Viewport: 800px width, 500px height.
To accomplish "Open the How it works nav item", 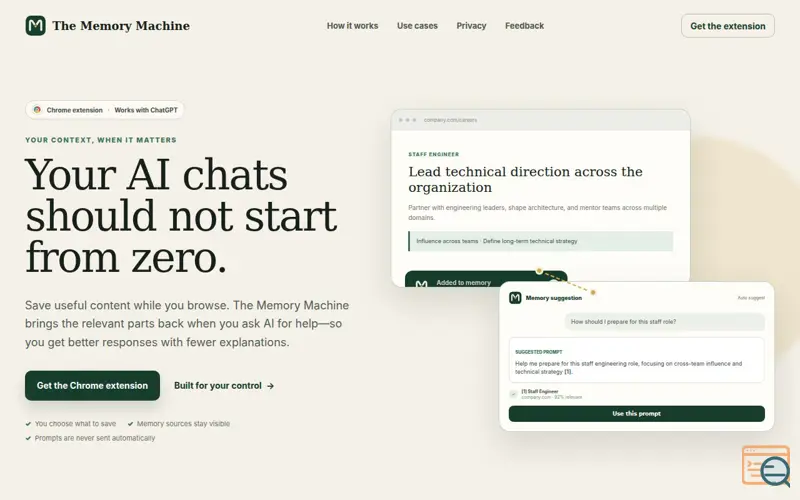I will click(x=353, y=26).
